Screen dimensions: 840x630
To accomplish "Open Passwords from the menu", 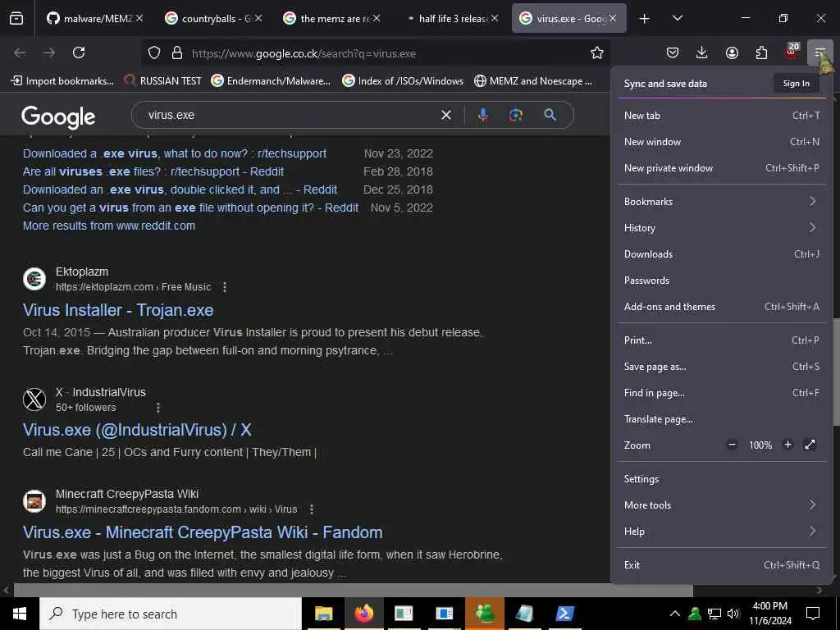I will click(722, 281).
